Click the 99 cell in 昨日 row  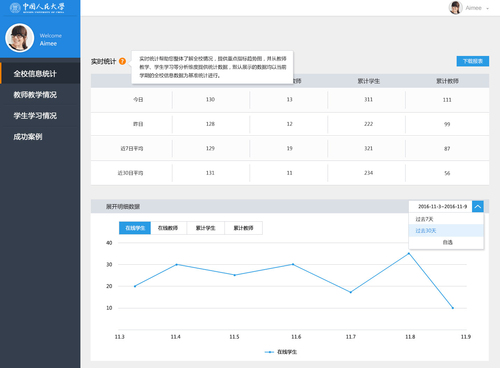(447, 124)
